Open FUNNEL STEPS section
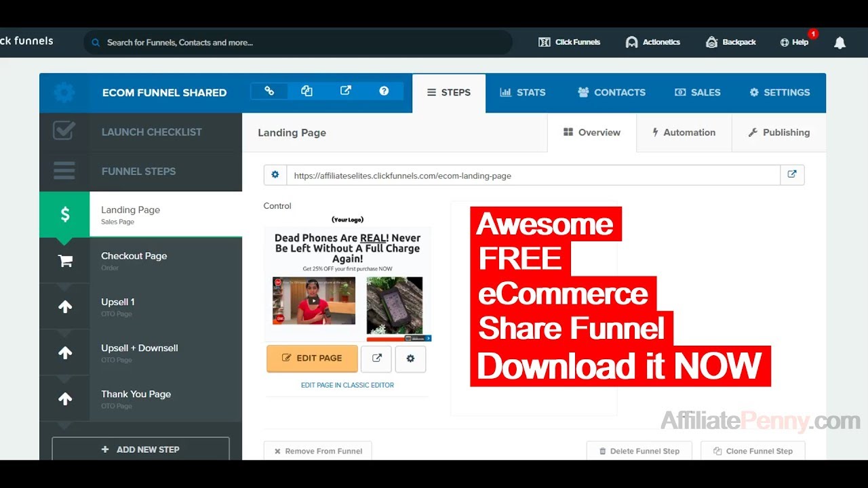This screenshot has height=488, width=868. click(x=140, y=171)
